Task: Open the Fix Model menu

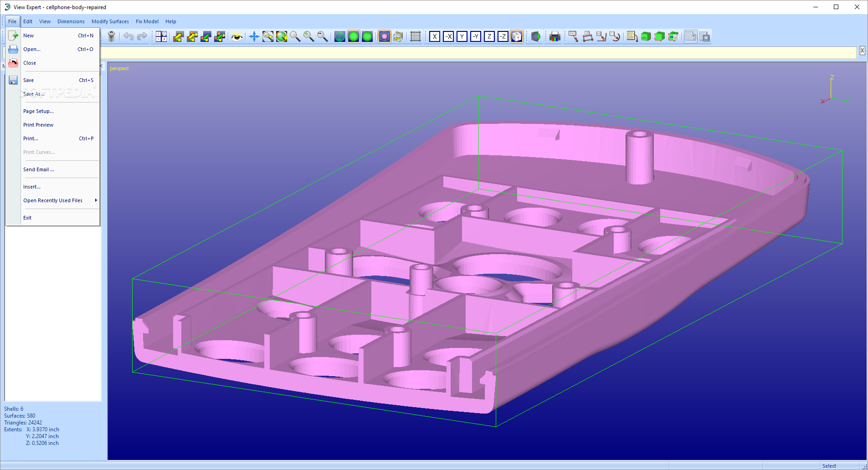Action: (x=147, y=21)
